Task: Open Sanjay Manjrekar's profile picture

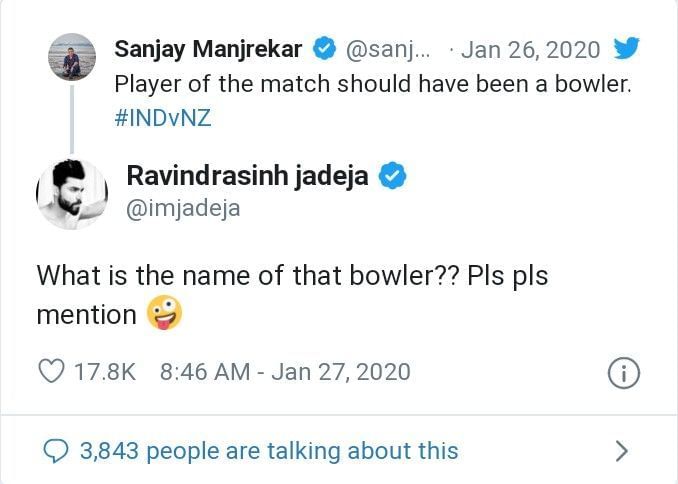Action: click(x=72, y=57)
